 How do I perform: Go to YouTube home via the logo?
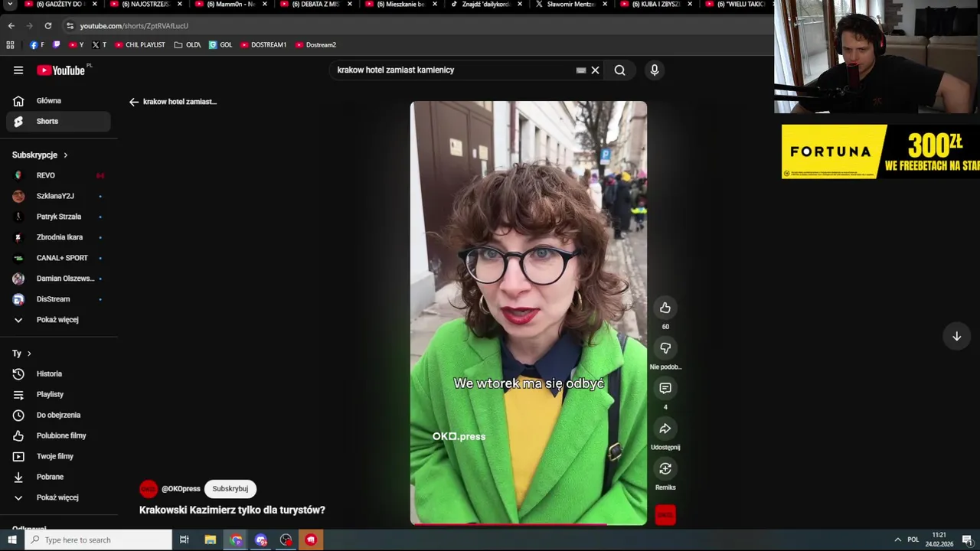click(60, 70)
